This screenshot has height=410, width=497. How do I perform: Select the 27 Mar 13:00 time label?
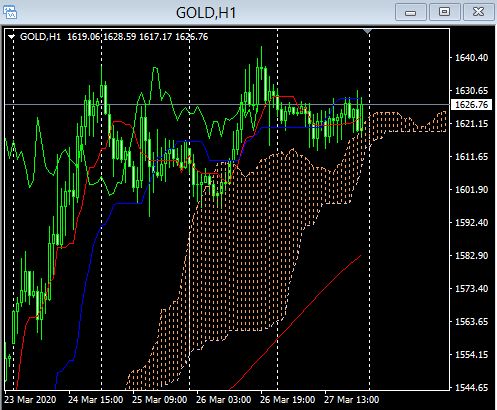click(351, 399)
